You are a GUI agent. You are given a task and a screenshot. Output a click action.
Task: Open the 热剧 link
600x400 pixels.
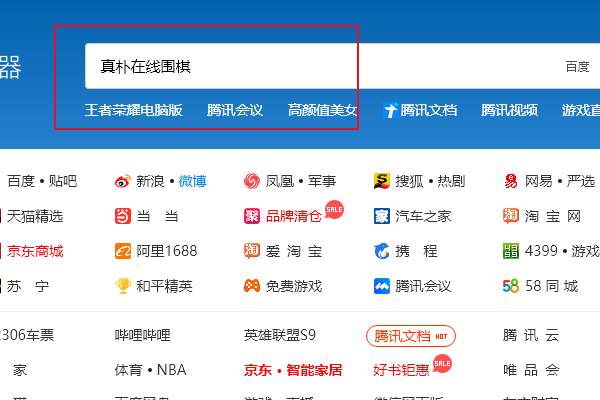452,181
